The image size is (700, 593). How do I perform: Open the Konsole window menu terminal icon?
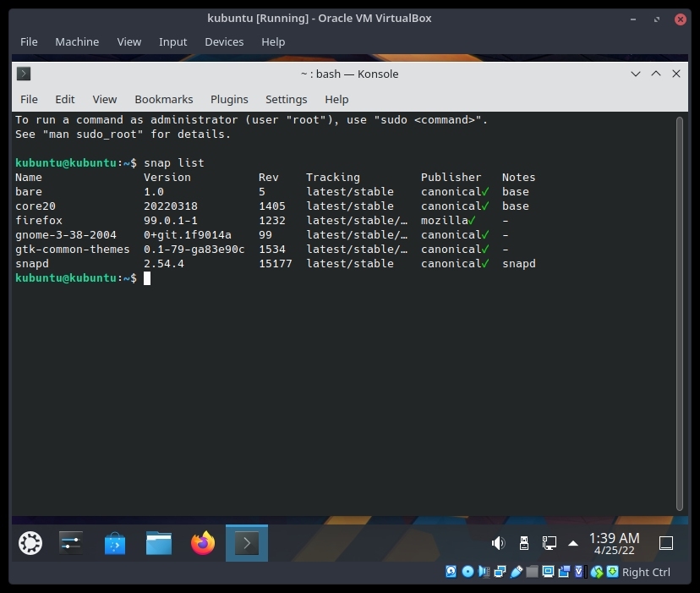pyautogui.click(x=24, y=74)
